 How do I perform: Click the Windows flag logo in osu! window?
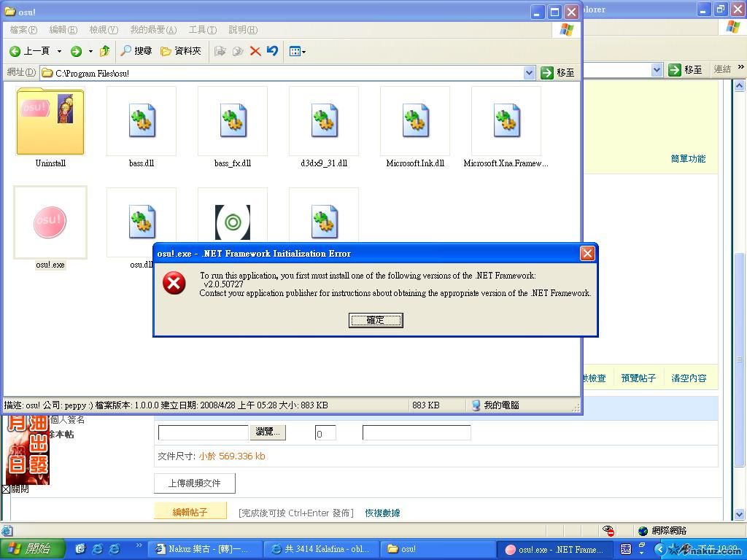coord(566,30)
